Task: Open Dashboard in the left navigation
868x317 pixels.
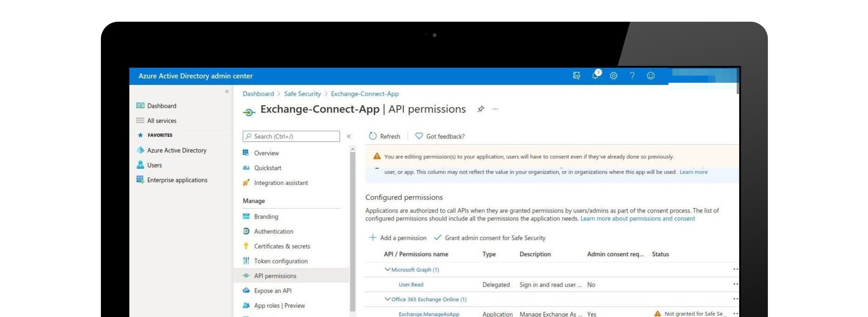Action: coord(162,106)
